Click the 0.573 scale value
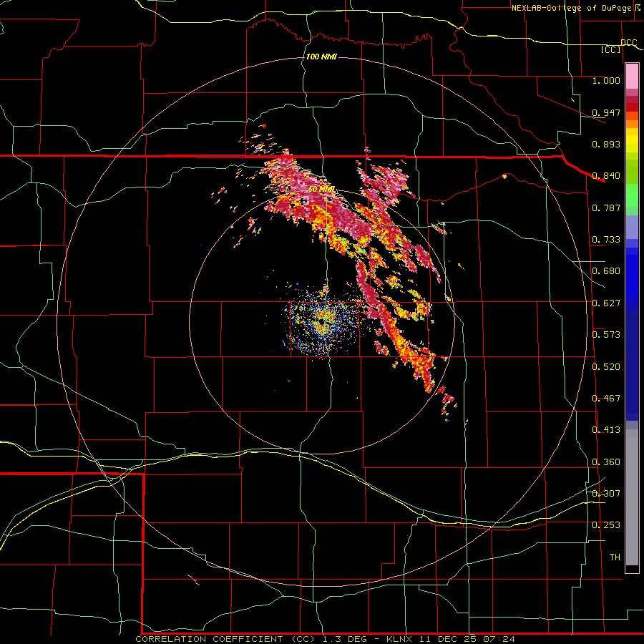 pos(606,335)
